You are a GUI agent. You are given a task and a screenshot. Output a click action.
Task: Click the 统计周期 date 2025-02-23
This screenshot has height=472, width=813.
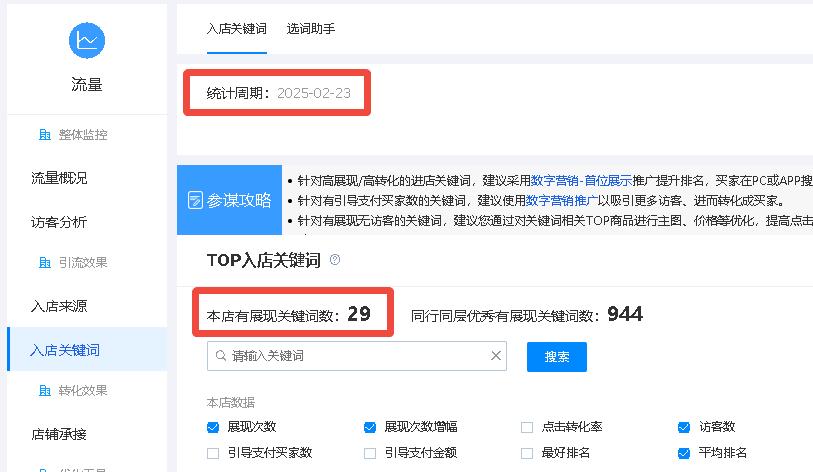(x=314, y=93)
